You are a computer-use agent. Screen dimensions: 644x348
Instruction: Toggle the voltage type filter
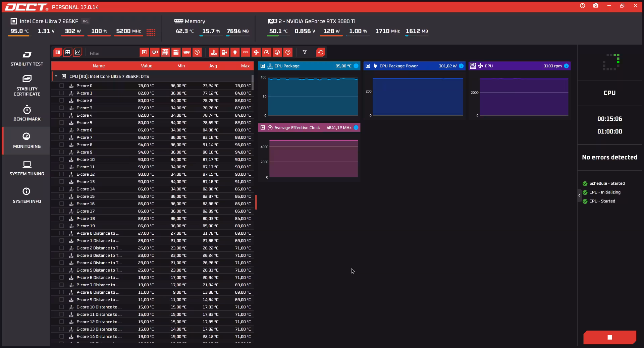pos(246,52)
